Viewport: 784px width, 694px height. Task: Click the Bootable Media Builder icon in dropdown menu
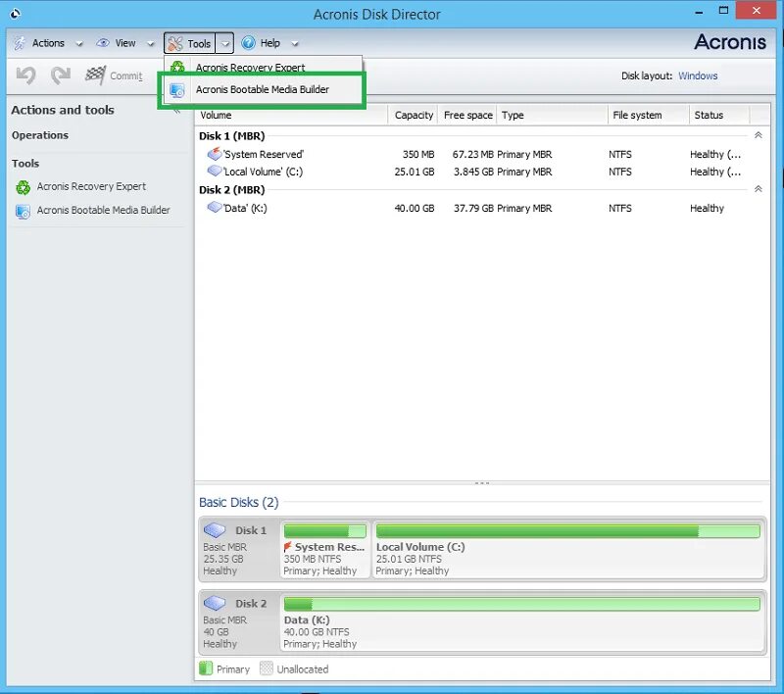click(177, 90)
